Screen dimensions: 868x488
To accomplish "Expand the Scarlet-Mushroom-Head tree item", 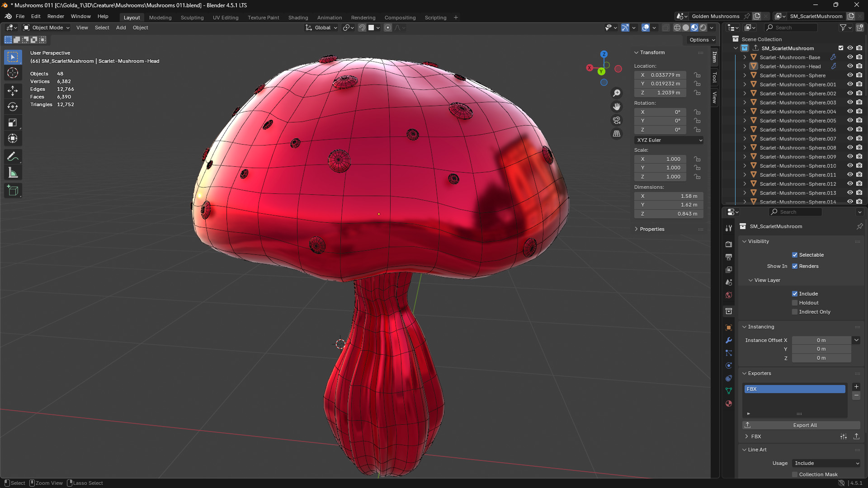I will [x=745, y=66].
